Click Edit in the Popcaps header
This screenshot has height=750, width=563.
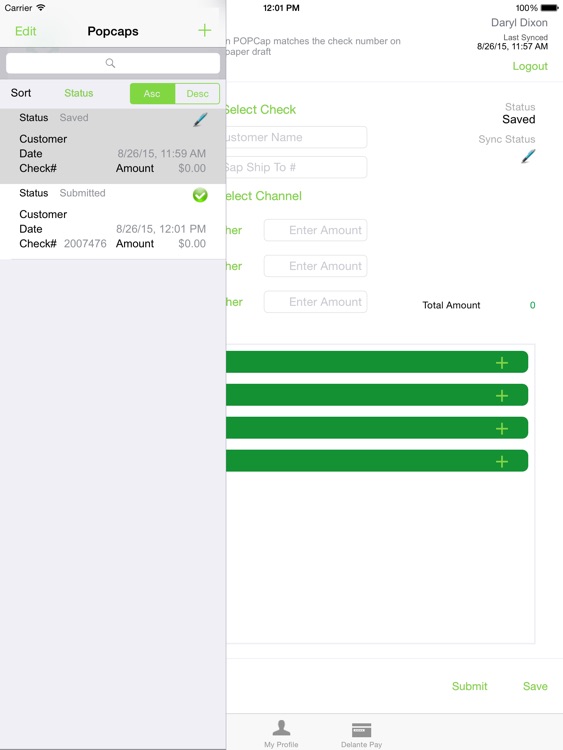pos(25,31)
